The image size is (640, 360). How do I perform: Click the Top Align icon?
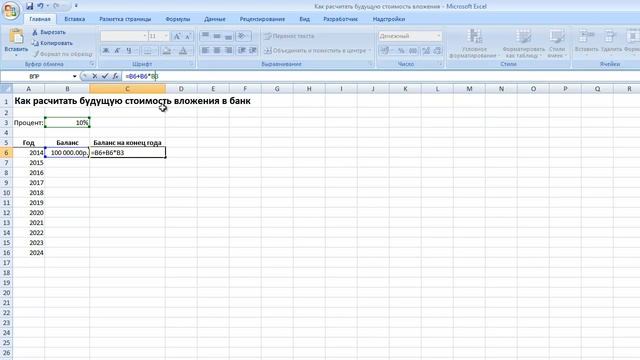(205, 36)
